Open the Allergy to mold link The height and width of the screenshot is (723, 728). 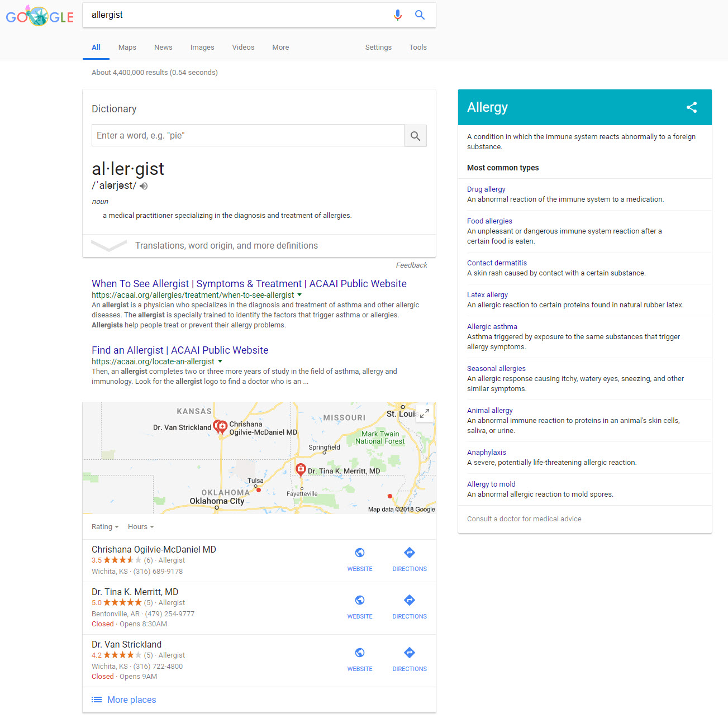491,484
